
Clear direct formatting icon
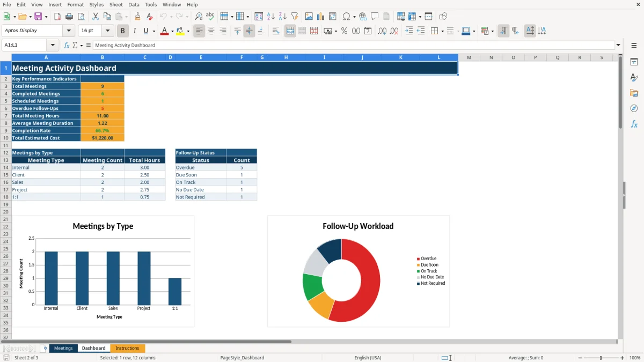150,17
